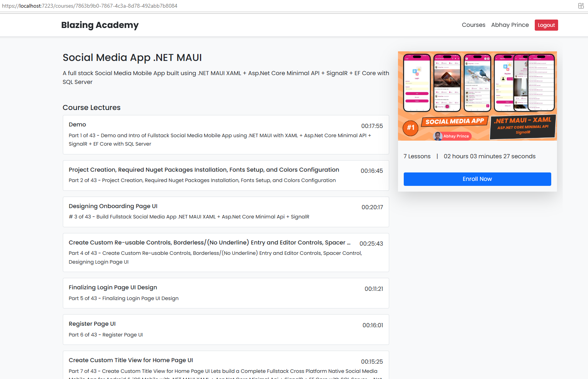Open the Courses nav link

click(x=473, y=25)
